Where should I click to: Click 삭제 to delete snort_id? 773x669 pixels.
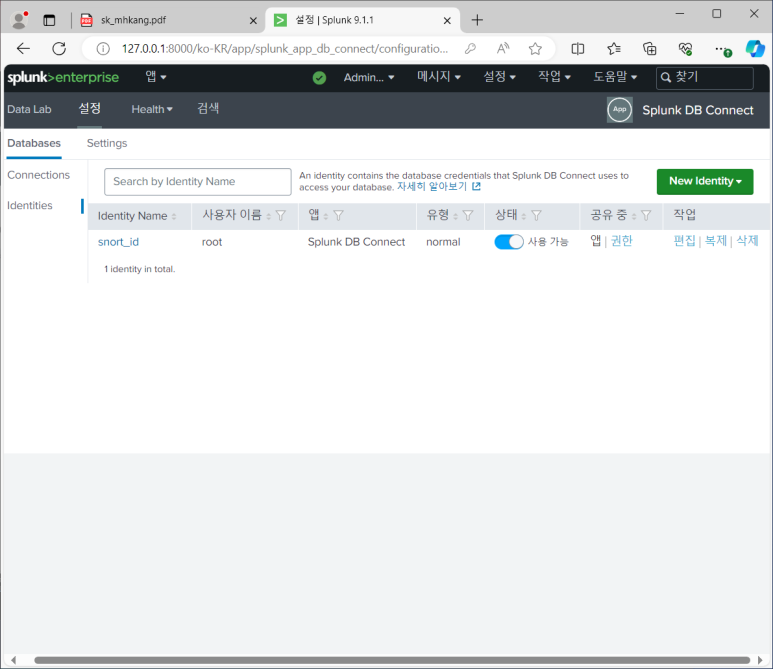click(747, 241)
